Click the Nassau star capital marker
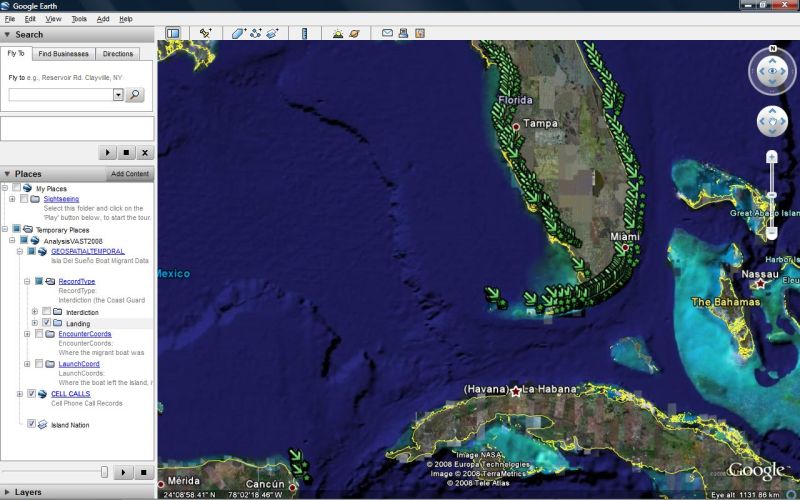 pos(760,284)
